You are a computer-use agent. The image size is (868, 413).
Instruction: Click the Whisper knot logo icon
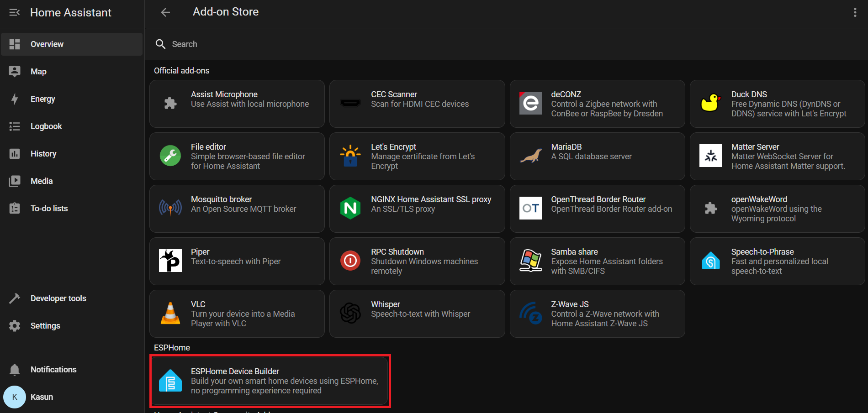tap(350, 313)
